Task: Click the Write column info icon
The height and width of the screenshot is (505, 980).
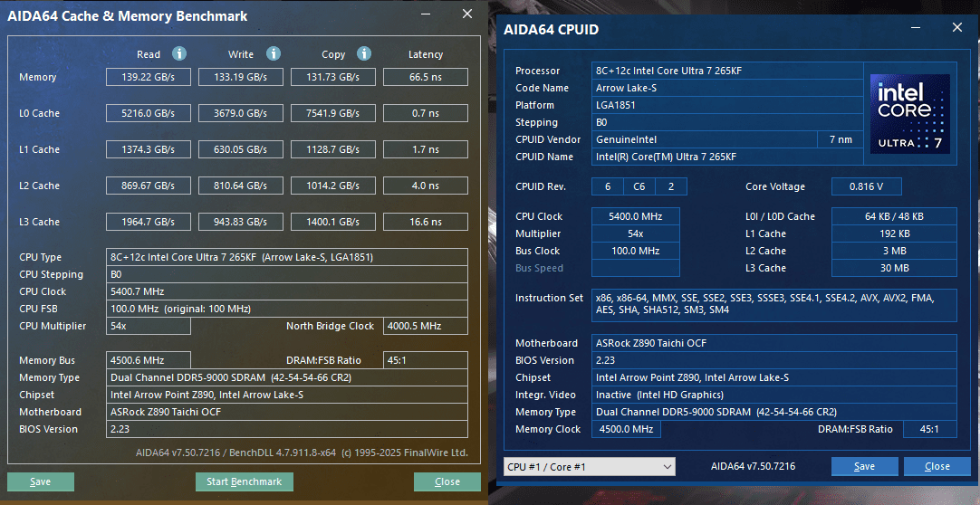Action: coord(274,53)
